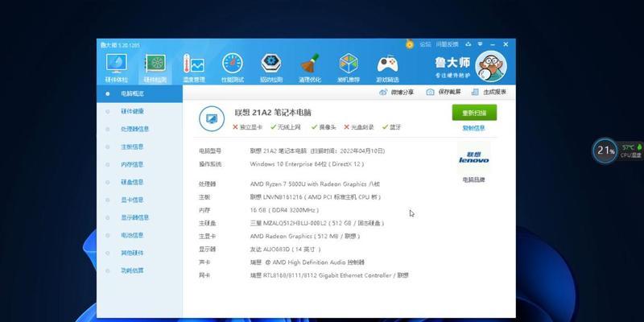Image resolution: width=644 pixels, height=322 pixels.
Task: Click the 16 GB DDR4 3200MHz memory value
Action: (284, 210)
